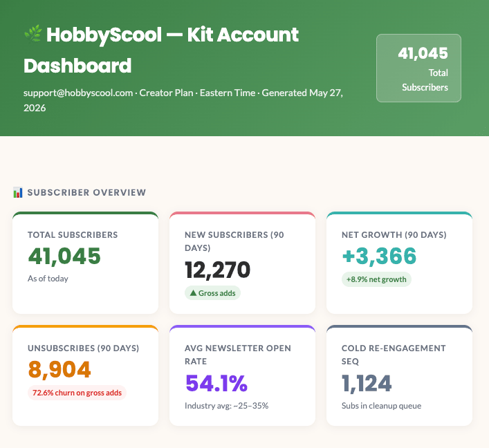This screenshot has width=489, height=448.
Task: Click the 'As of today' caption
Action: pos(48,279)
